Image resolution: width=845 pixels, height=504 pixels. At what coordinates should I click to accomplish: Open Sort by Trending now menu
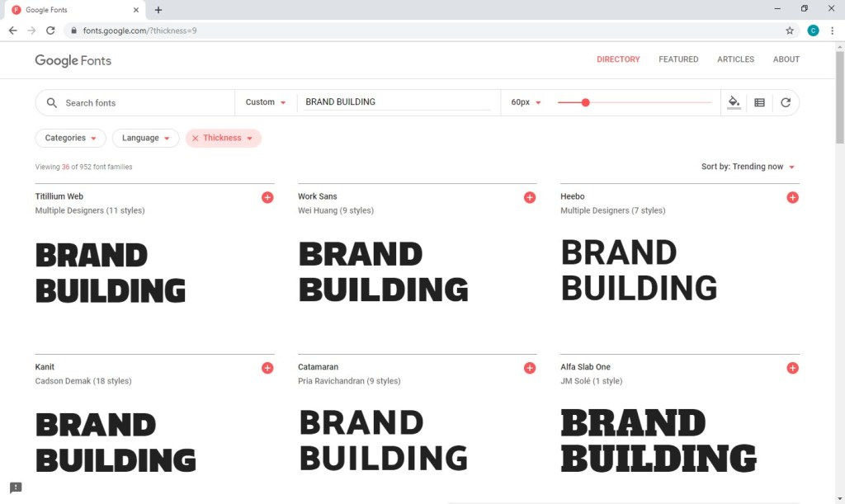pyautogui.click(x=748, y=167)
